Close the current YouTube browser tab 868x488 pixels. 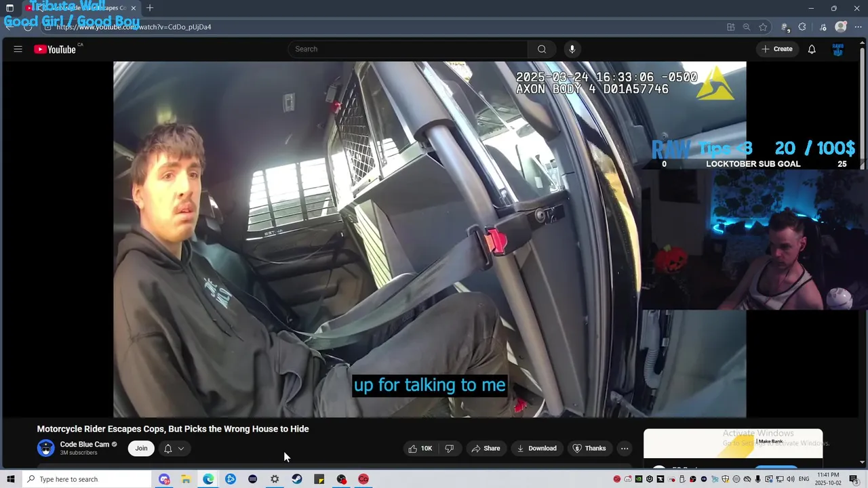pos(134,8)
